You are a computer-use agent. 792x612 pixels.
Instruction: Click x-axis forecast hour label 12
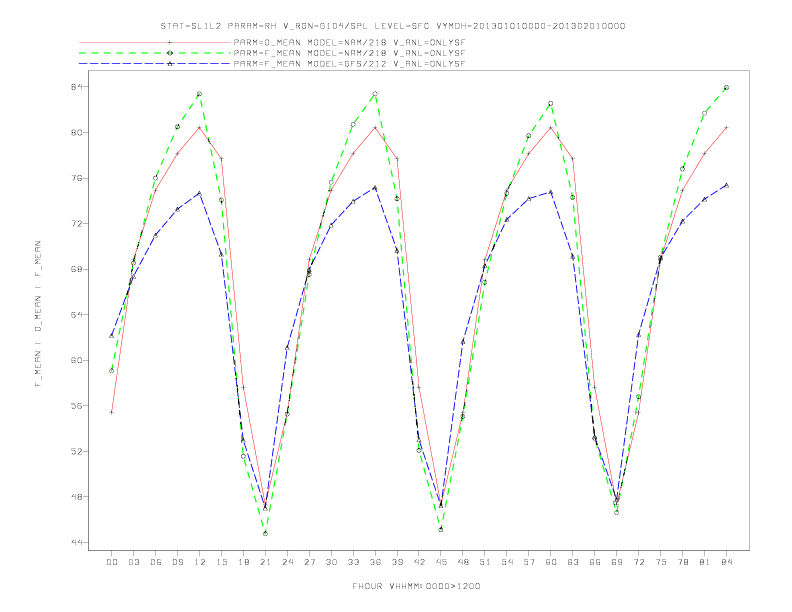200,562
